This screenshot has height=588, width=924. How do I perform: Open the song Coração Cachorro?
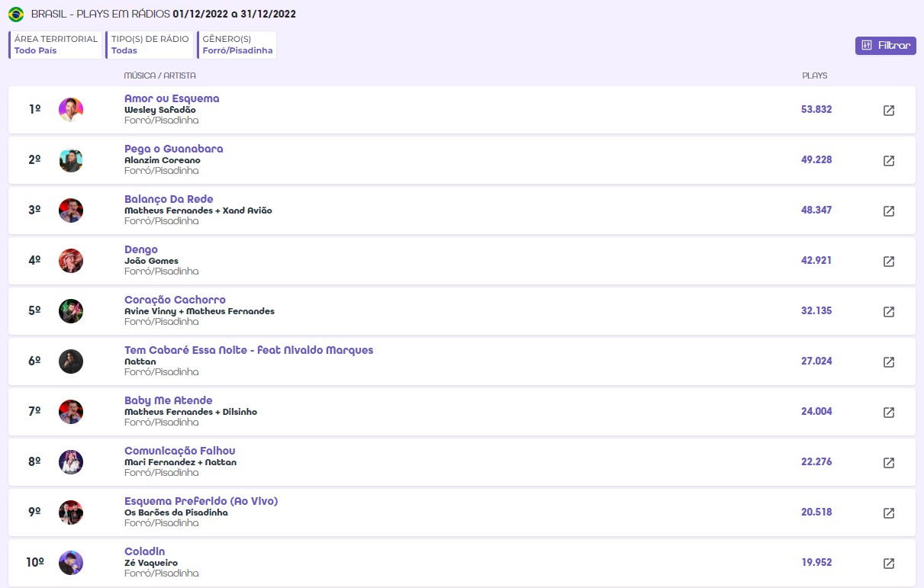coord(175,300)
